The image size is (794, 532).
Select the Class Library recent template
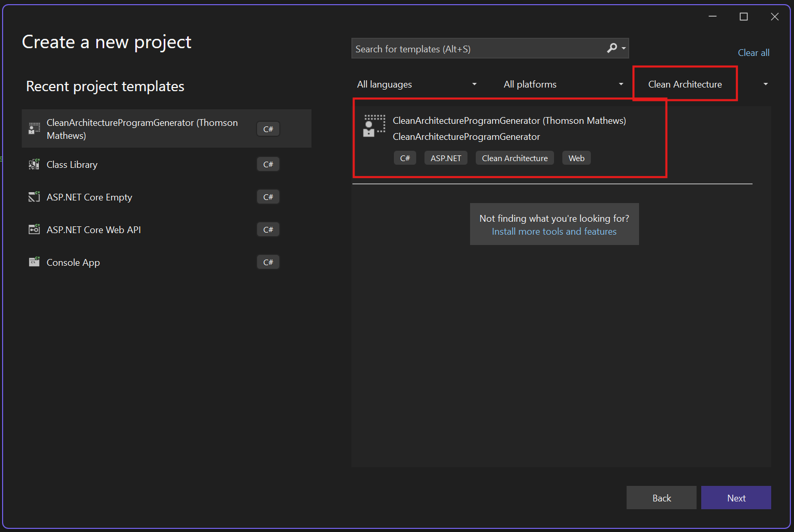(166, 164)
